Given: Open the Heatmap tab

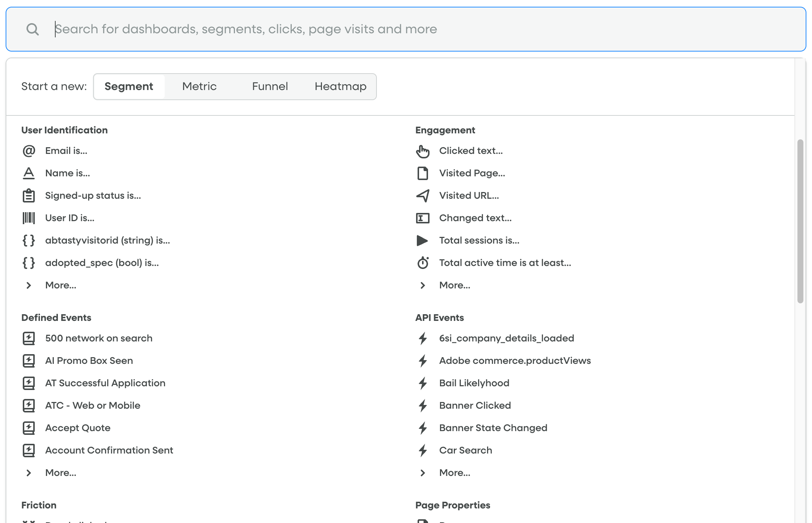Looking at the screenshot, I should [x=341, y=87].
